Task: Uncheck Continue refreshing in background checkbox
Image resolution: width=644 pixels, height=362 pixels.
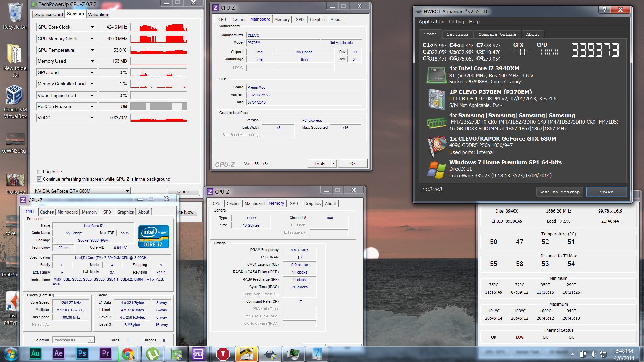Action: point(39,179)
